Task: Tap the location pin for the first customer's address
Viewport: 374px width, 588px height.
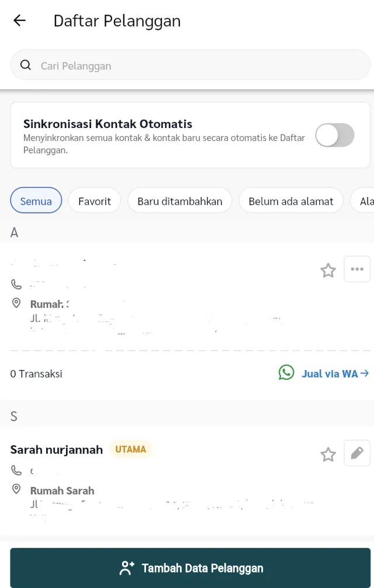Action: point(16,303)
